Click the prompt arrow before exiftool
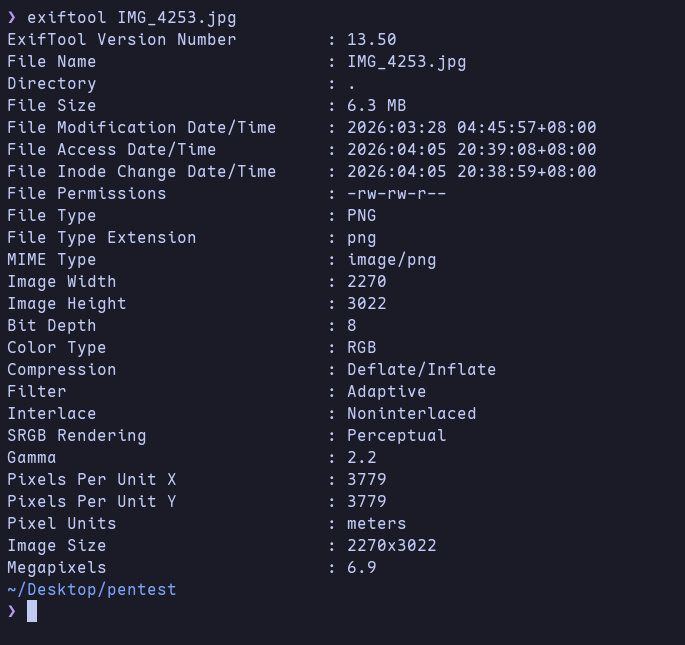This screenshot has height=645, width=685. 12,17
